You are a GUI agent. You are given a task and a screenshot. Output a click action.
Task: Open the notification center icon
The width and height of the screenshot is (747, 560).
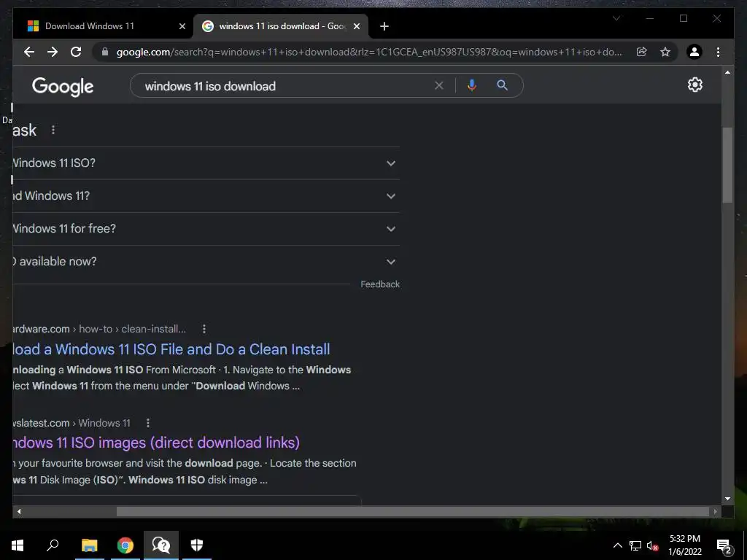[724, 545]
